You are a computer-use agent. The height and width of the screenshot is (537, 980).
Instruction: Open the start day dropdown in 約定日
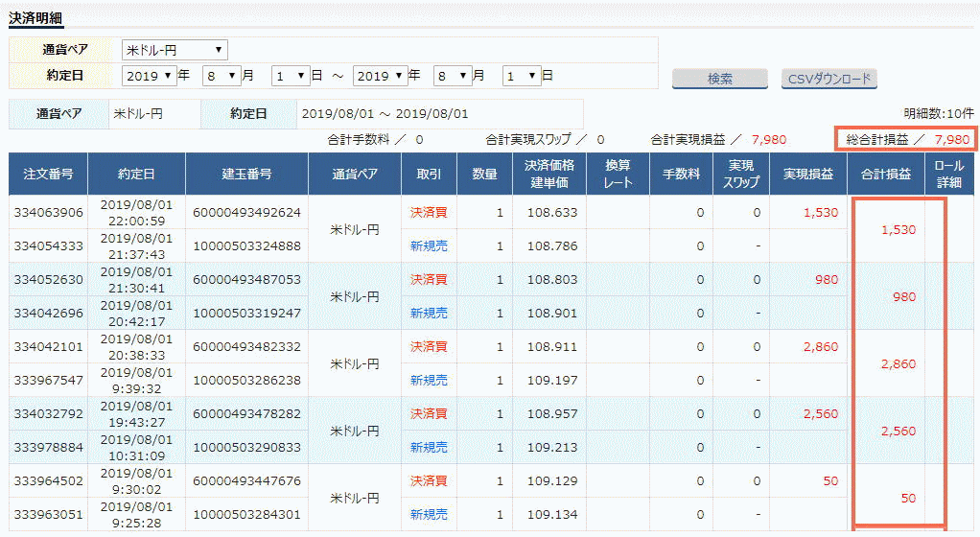(291, 75)
